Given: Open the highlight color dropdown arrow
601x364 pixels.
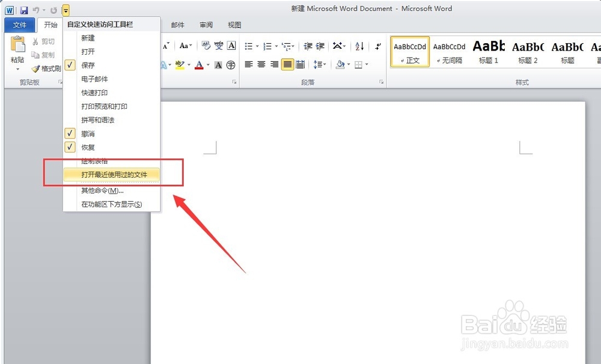Looking at the screenshot, I should pos(189,65).
